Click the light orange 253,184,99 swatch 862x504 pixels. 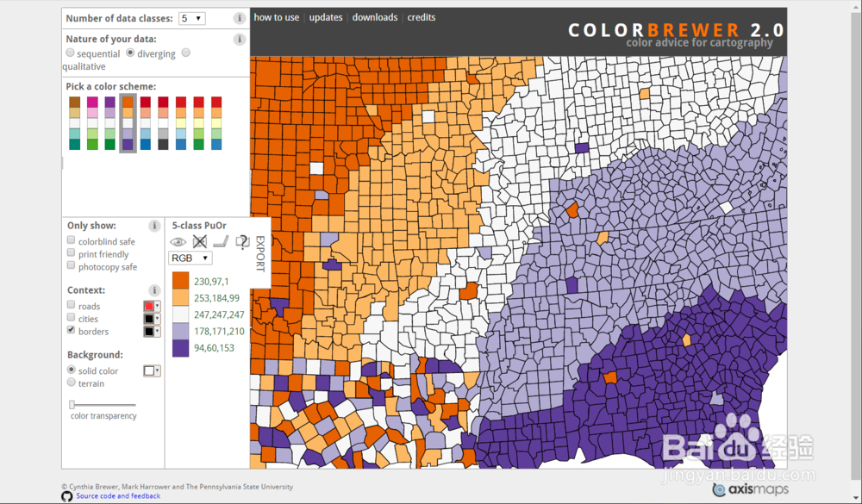(181, 298)
